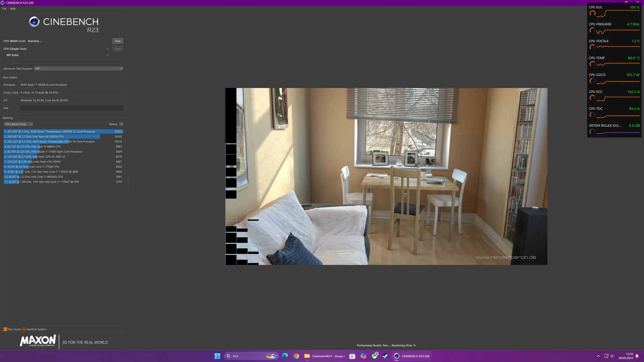
Task: Open Microsoft Store from the taskbar
Action: (352, 356)
